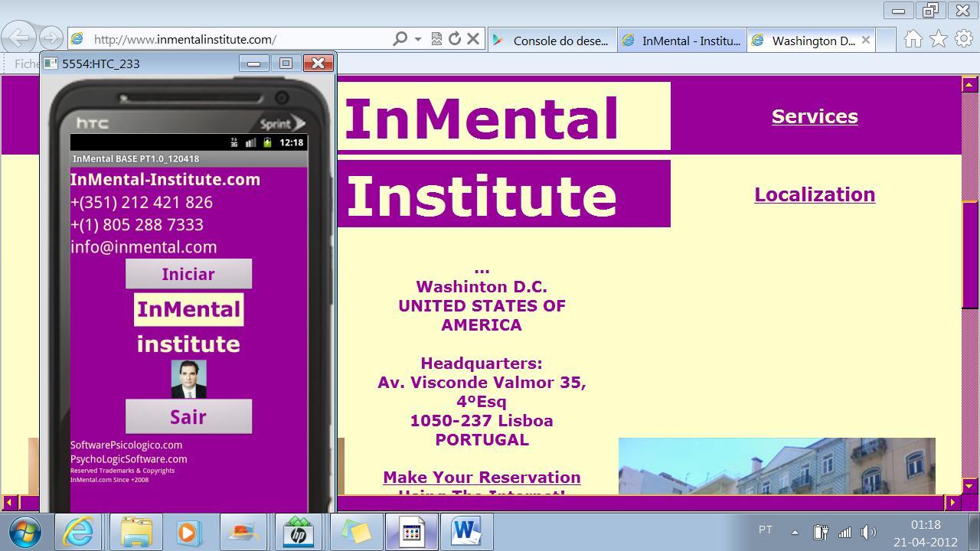Image resolution: width=980 pixels, height=551 pixels.
Task: Go to browser Home icon
Action: [913, 39]
